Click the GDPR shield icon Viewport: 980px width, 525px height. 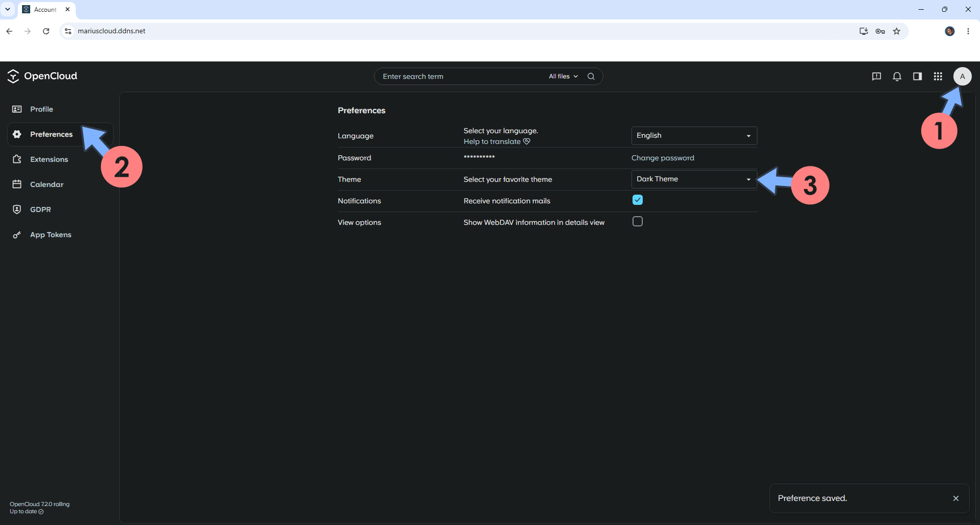(17, 209)
